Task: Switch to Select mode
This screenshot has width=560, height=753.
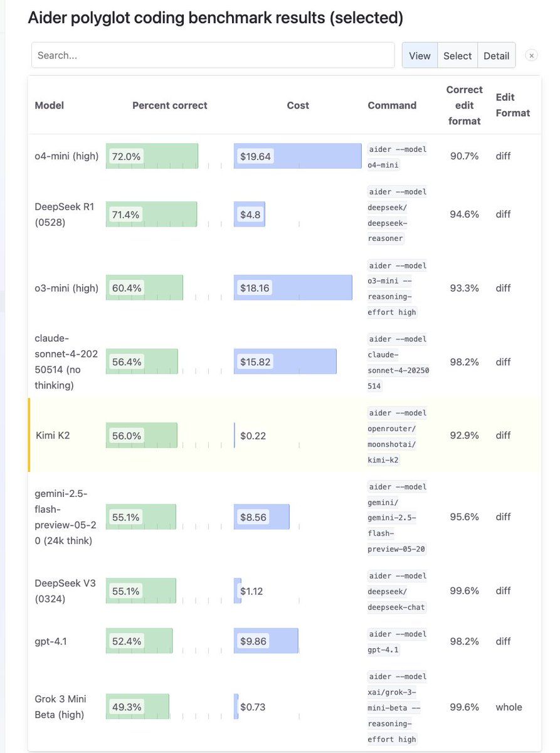Action: click(457, 55)
